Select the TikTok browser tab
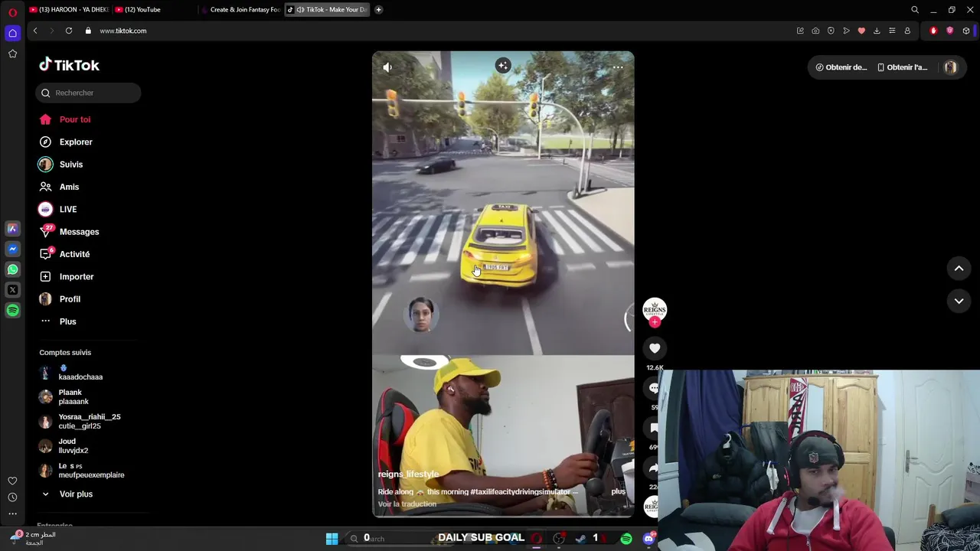This screenshot has width=980, height=551. (x=328, y=10)
